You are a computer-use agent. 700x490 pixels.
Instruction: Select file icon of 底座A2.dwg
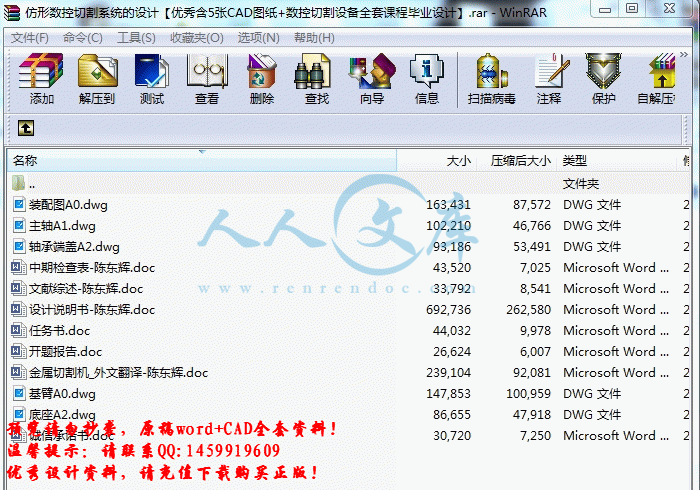click(x=19, y=414)
